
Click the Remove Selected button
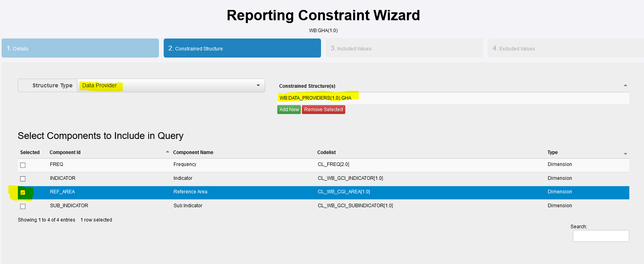(x=323, y=110)
